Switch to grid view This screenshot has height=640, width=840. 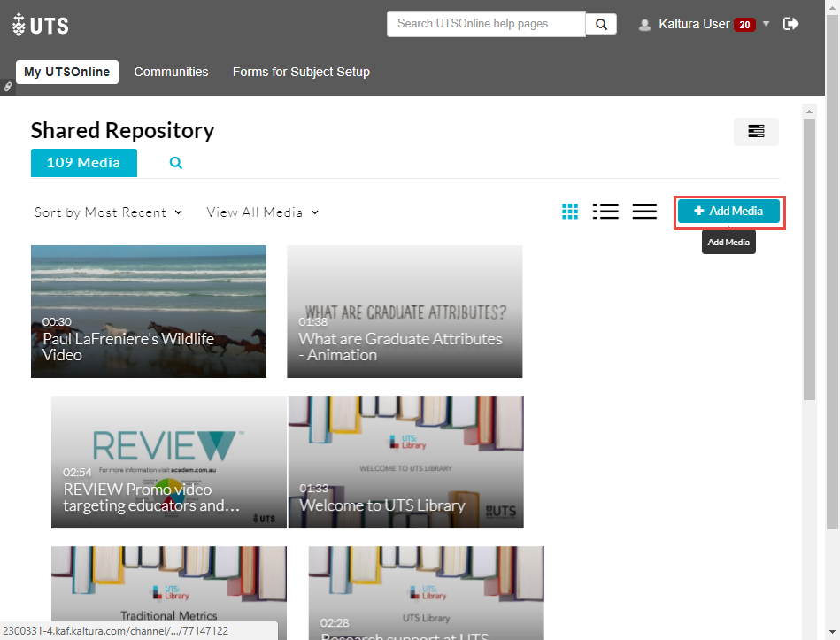coord(570,211)
